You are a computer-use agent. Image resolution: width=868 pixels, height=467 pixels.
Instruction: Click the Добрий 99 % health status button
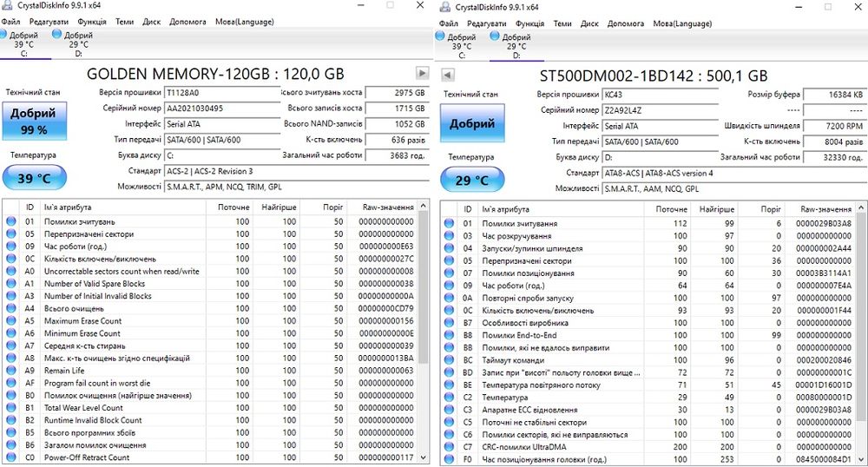click(x=35, y=122)
